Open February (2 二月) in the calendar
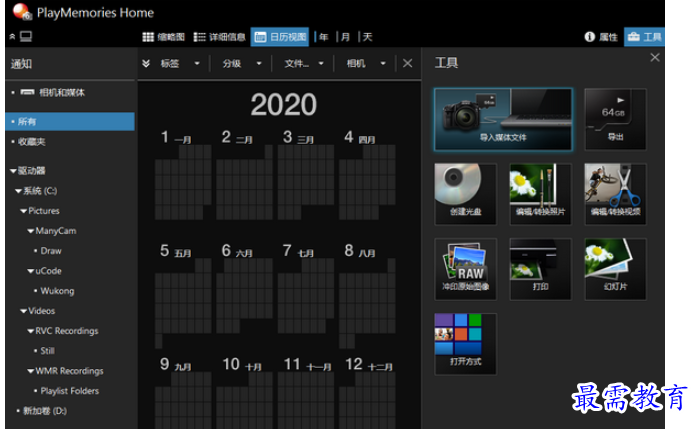 pos(245,175)
